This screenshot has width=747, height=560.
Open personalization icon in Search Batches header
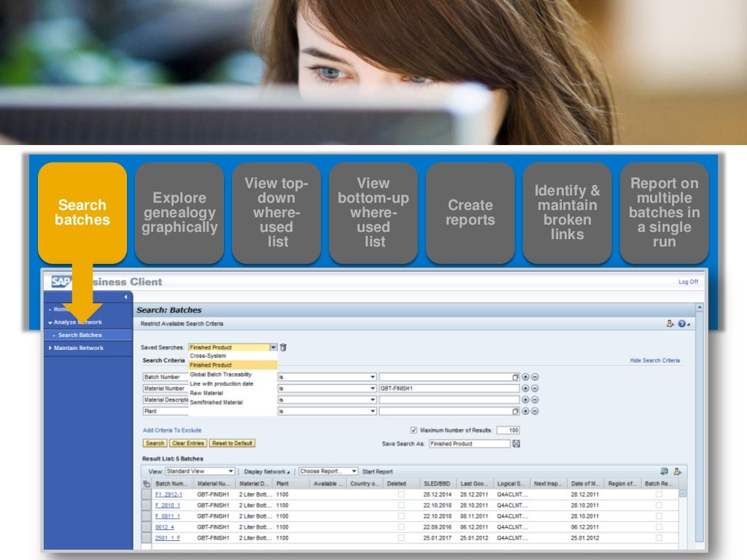click(x=670, y=323)
